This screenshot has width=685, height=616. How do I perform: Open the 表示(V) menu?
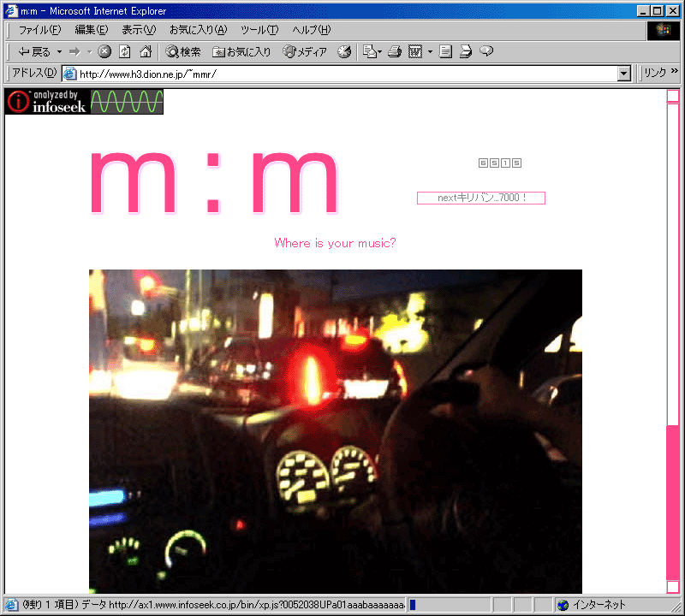[139, 30]
